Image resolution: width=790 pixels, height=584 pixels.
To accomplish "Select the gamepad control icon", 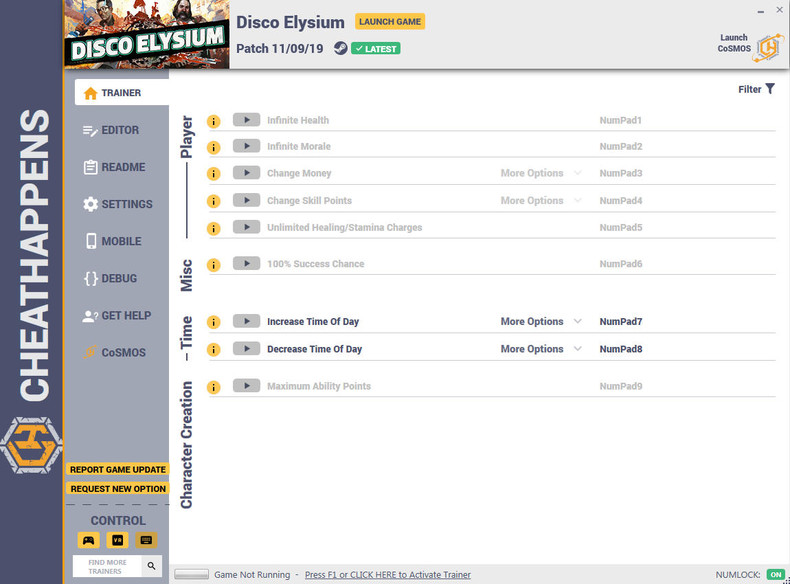I will pyautogui.click(x=89, y=540).
